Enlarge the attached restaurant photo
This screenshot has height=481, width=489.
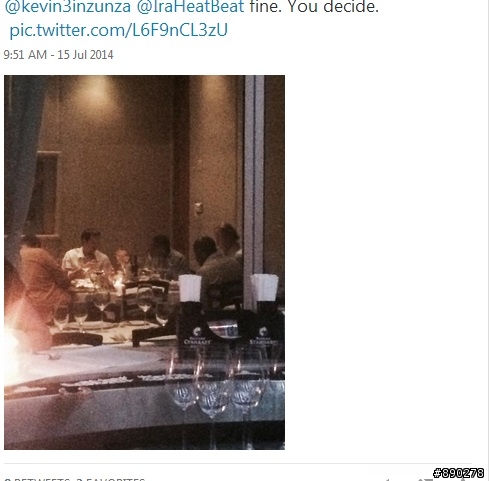(x=144, y=262)
